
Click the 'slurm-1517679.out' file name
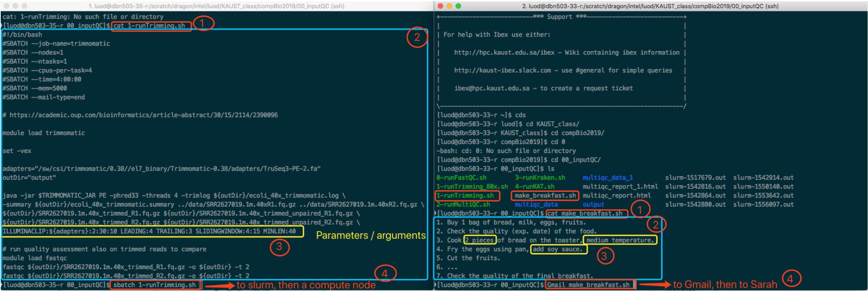(696, 178)
